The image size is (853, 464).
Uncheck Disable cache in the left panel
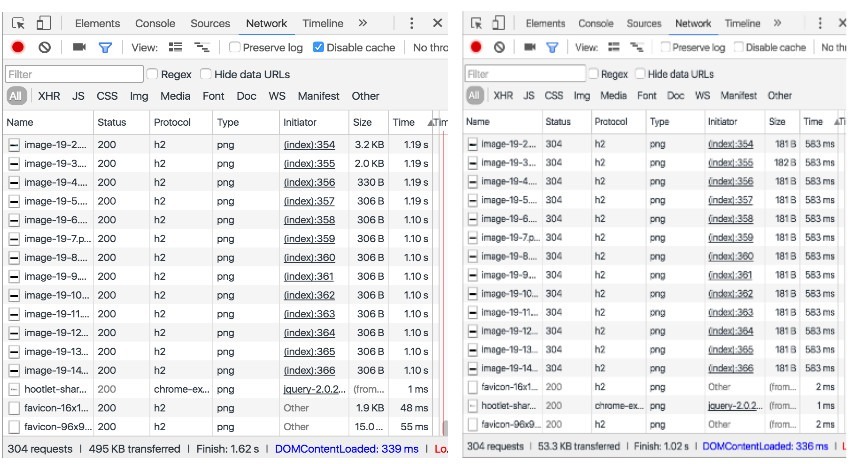click(x=318, y=47)
